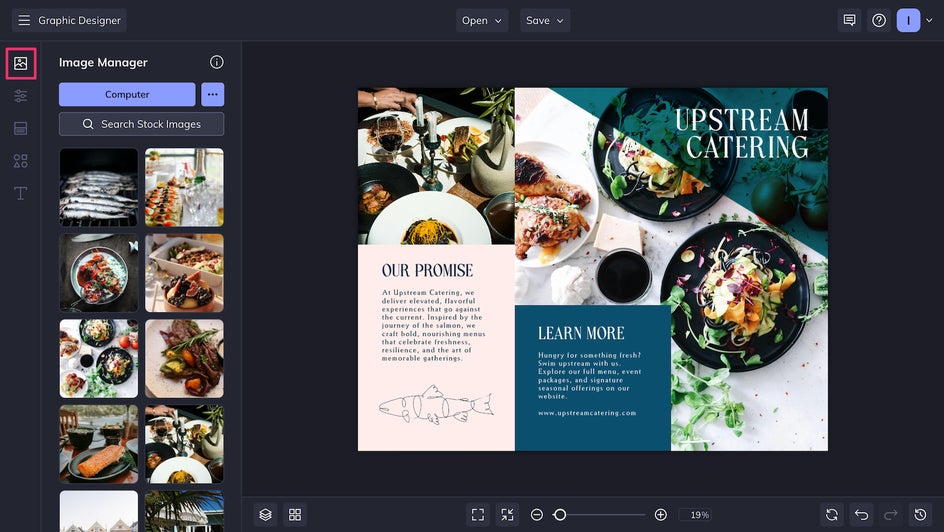
Task: Open the feedback comments icon
Action: pyautogui.click(x=849, y=20)
